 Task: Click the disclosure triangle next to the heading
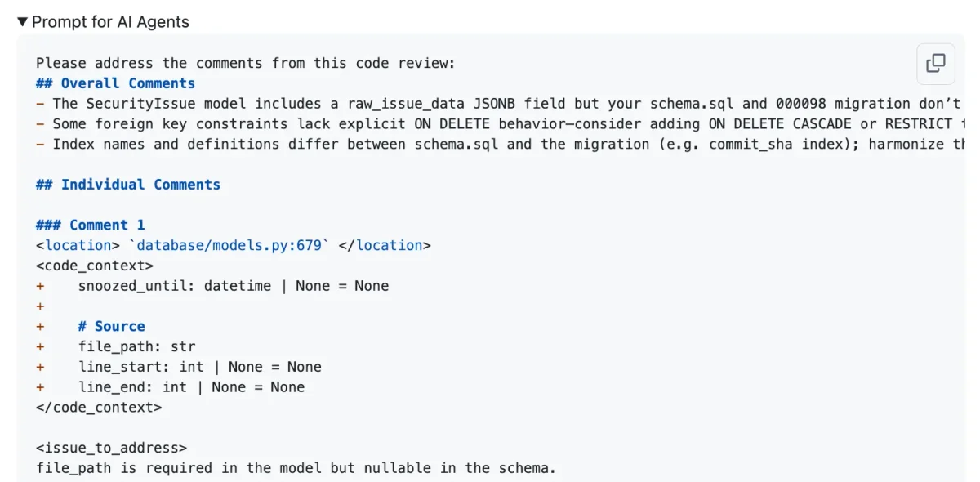22,22
